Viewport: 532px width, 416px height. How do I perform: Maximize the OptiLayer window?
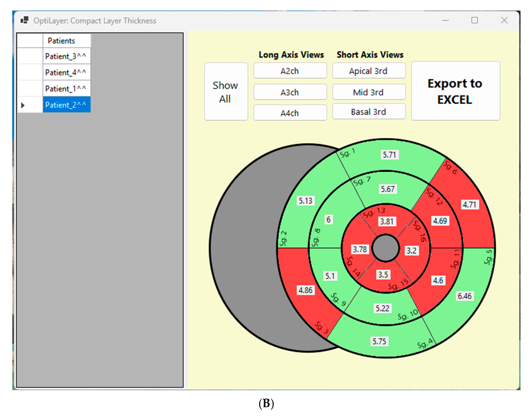(x=474, y=20)
